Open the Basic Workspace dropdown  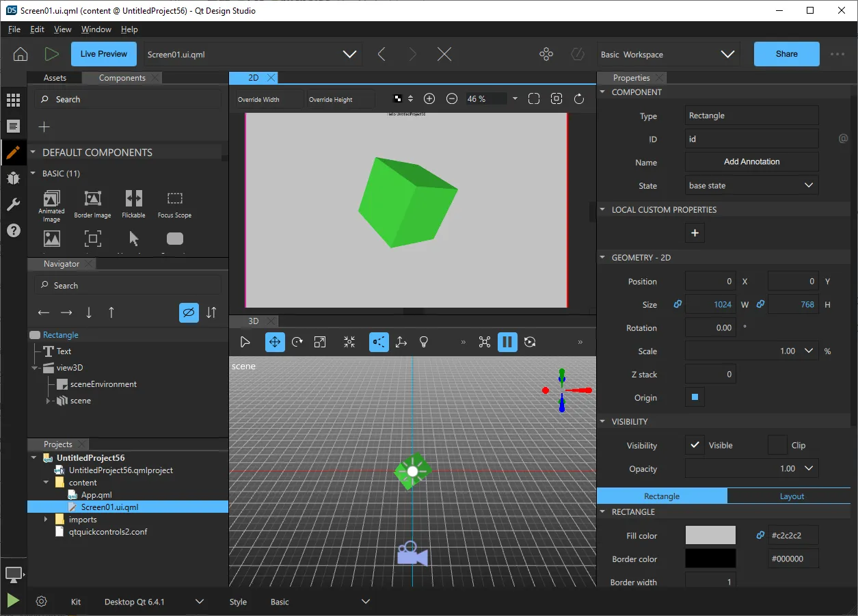point(667,54)
